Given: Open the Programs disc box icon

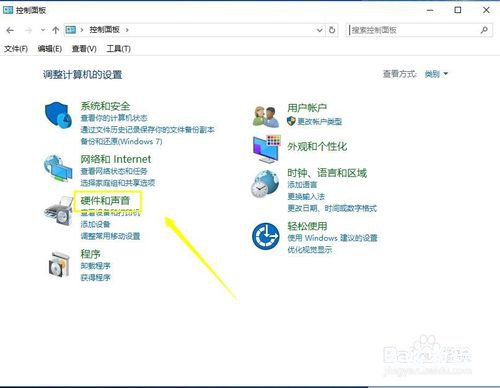Looking at the screenshot, I should [59, 264].
